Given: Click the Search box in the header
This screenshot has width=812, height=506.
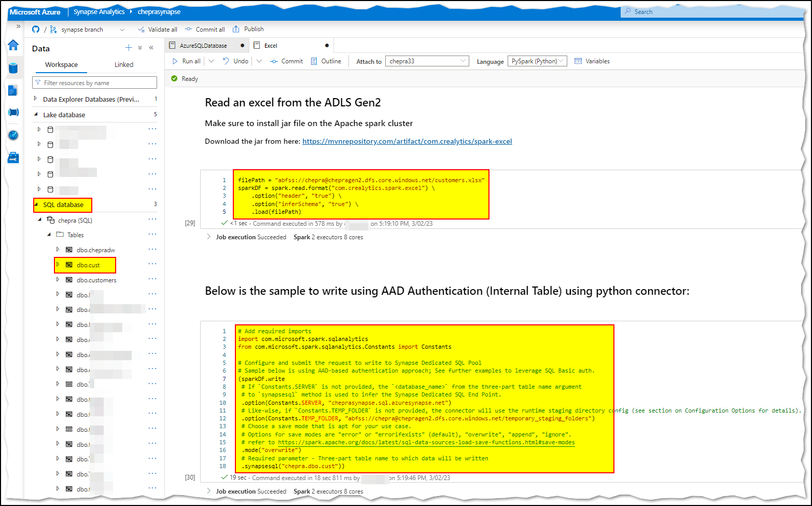Looking at the screenshot, I should coord(713,11).
